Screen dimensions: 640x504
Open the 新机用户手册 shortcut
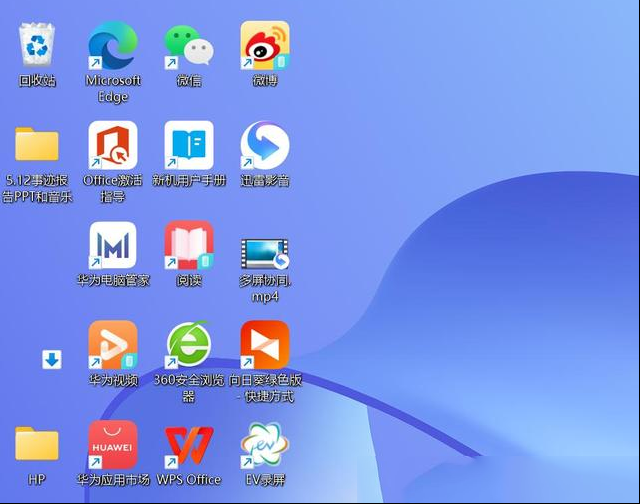tap(189, 145)
